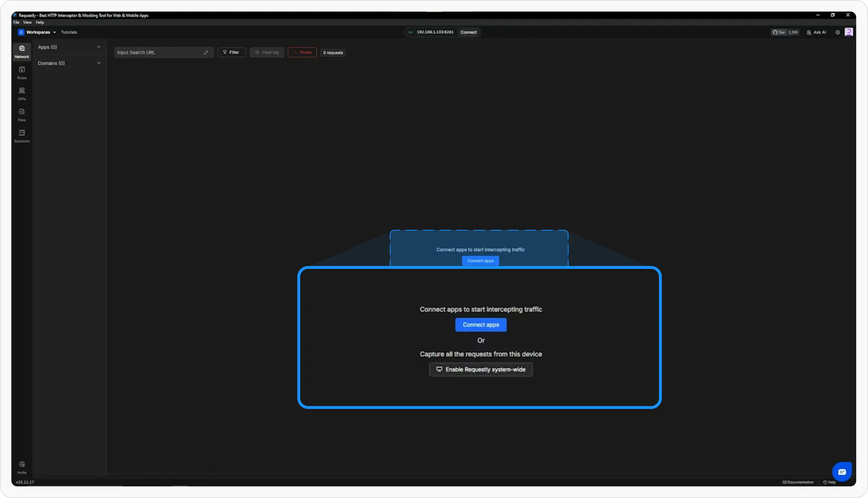The image size is (868, 498).
Task: Open the chat support bubble
Action: click(842, 472)
